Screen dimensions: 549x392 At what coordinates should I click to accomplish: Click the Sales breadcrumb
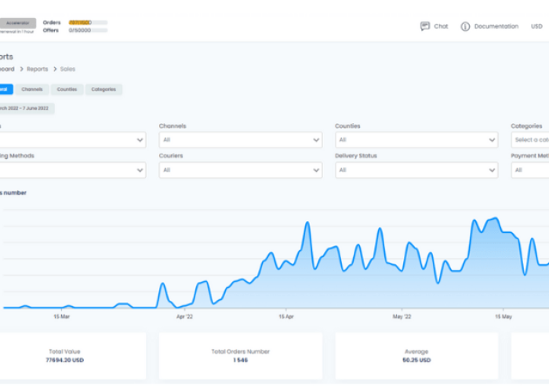click(67, 69)
